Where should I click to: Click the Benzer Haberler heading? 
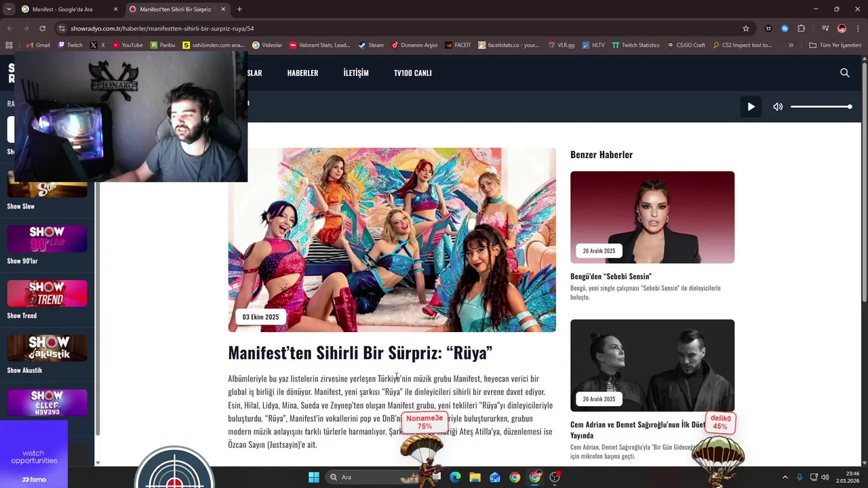[x=601, y=155]
